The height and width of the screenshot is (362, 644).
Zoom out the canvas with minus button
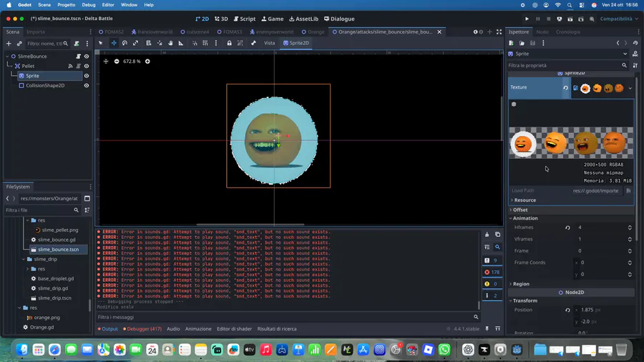pos(117,61)
